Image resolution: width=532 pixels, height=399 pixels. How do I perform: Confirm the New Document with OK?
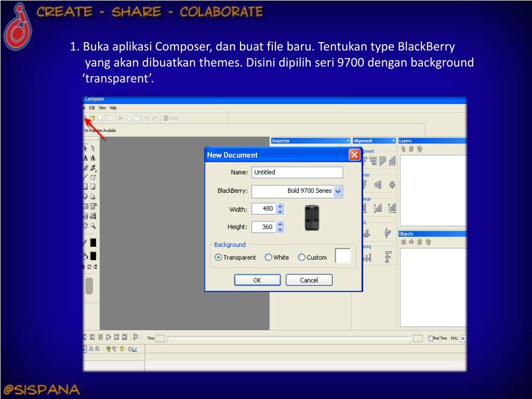coord(258,280)
